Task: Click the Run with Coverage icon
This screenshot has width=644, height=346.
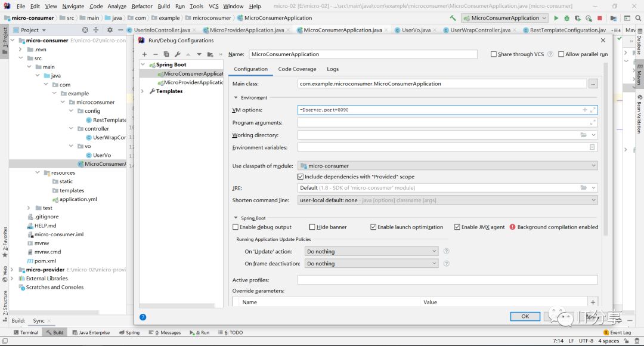Action: click(577, 18)
